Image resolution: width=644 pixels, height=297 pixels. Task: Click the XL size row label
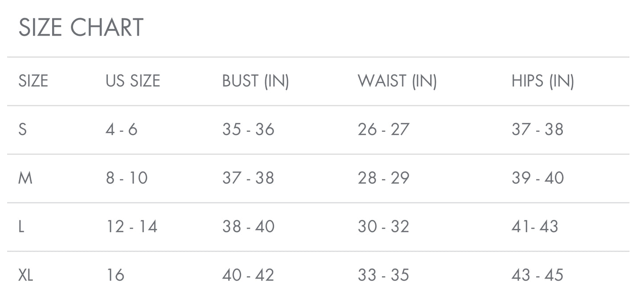26,275
